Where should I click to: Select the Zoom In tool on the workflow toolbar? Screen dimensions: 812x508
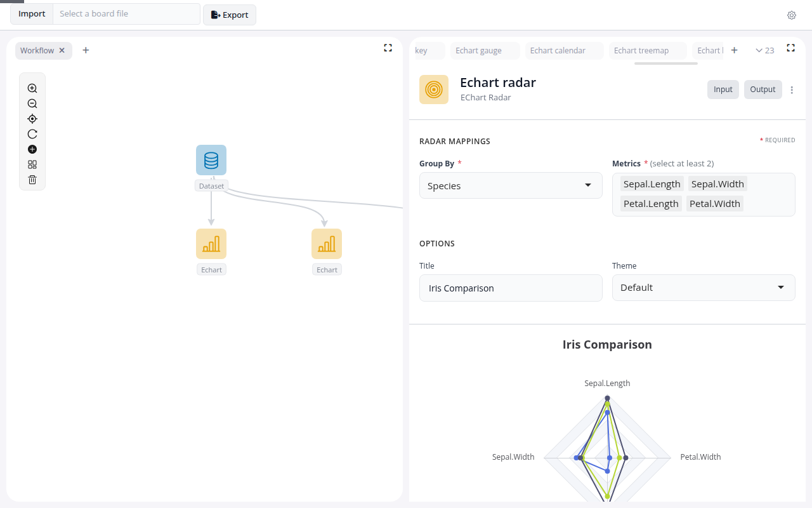point(32,88)
